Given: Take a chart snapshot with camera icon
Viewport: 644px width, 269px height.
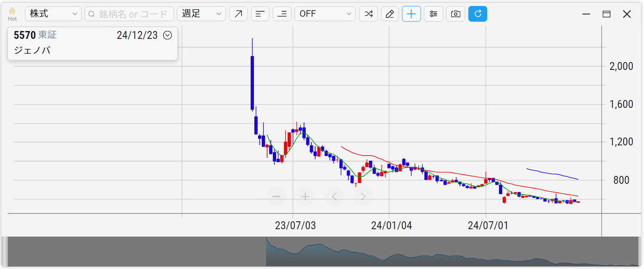Looking at the screenshot, I should pos(455,14).
